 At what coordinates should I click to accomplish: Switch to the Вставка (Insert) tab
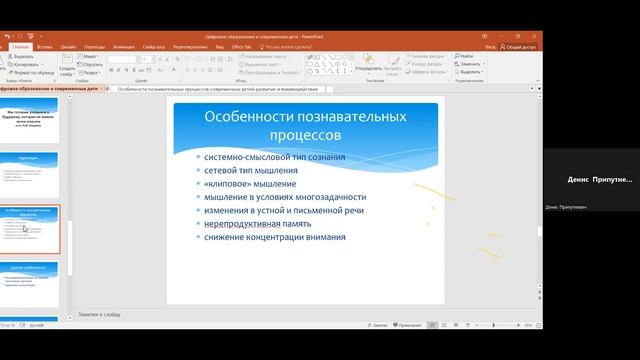point(44,47)
